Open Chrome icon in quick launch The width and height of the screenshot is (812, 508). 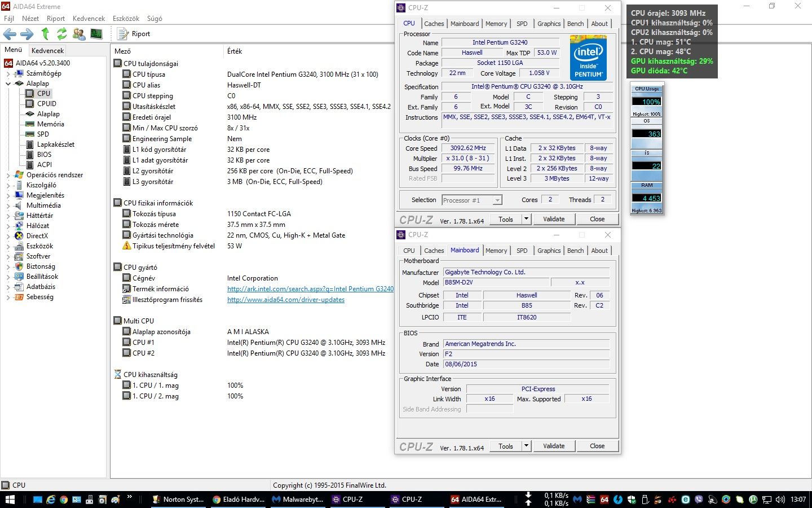point(64,500)
